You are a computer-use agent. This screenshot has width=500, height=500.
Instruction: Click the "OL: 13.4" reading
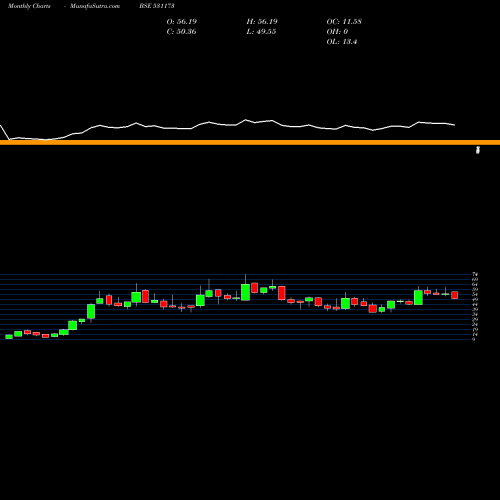pos(342,42)
